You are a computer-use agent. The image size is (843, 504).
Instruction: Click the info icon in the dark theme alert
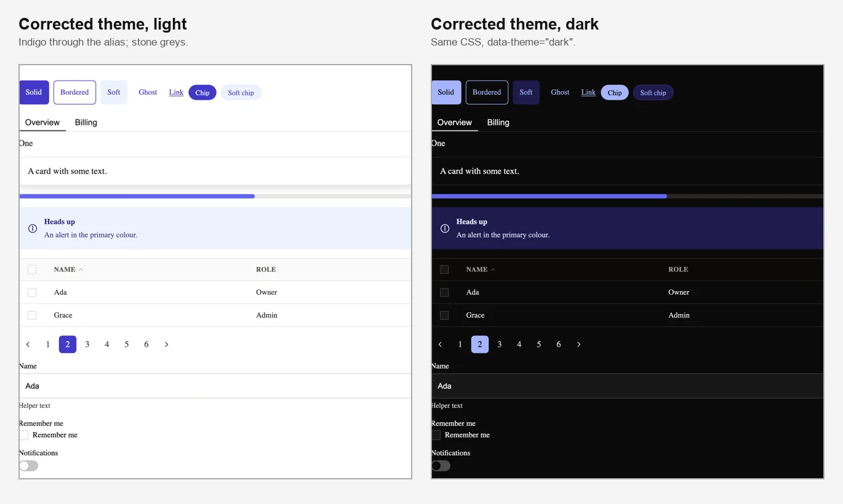[x=445, y=228]
